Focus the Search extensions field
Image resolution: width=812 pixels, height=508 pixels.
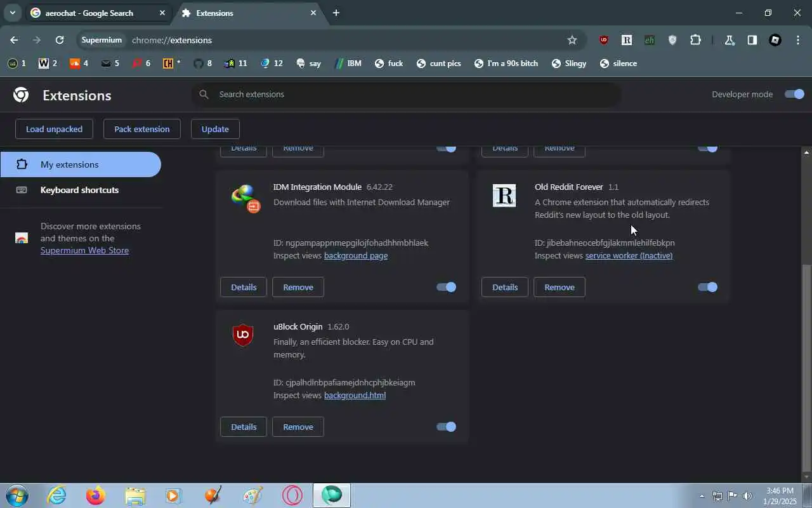(406, 94)
